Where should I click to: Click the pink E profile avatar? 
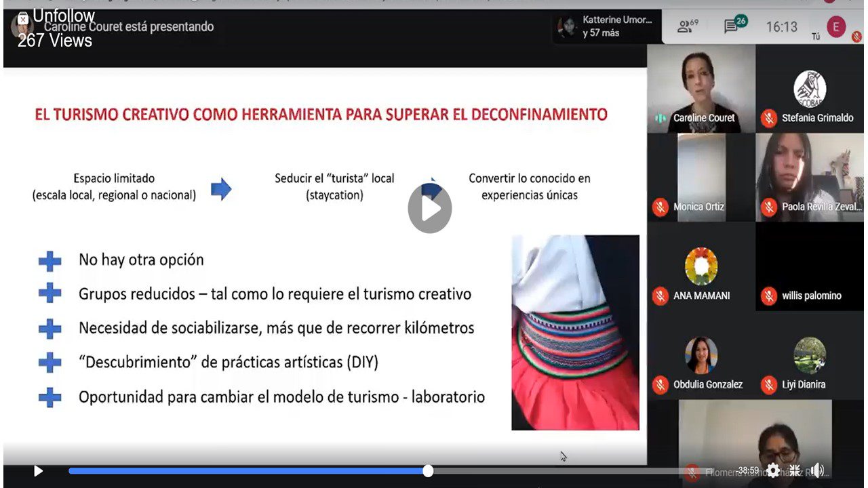pos(836,26)
